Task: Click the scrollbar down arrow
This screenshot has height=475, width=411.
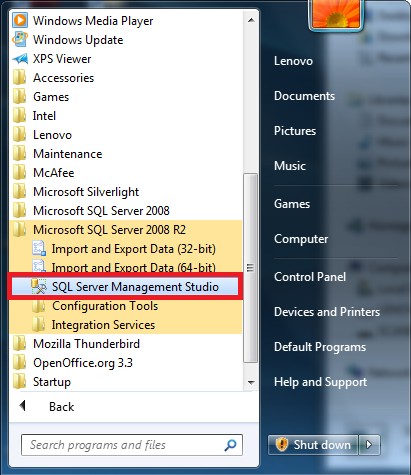Action: [x=251, y=382]
